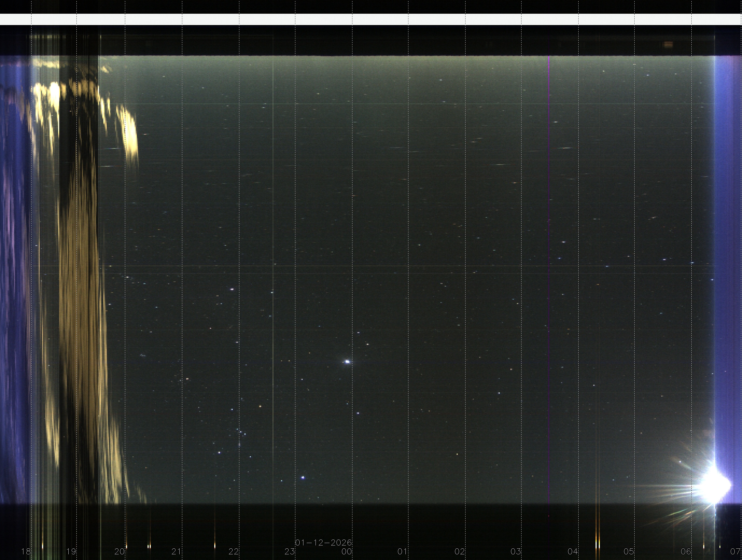The height and width of the screenshot is (560, 742).
Task: Click the 21 hour label
Action: tap(176, 551)
